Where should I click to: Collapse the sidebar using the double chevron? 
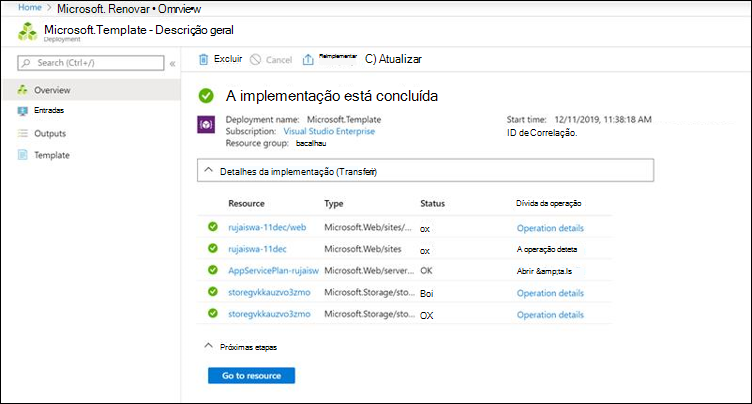point(172,63)
